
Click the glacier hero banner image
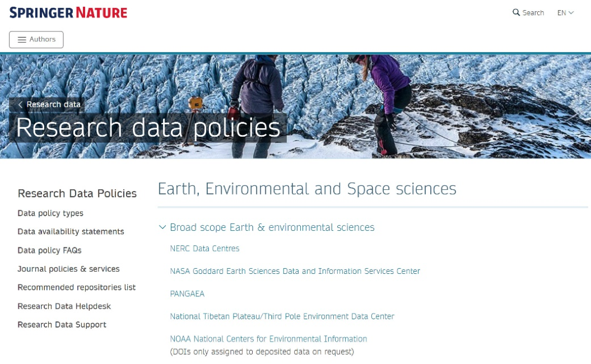(x=448, y=106)
